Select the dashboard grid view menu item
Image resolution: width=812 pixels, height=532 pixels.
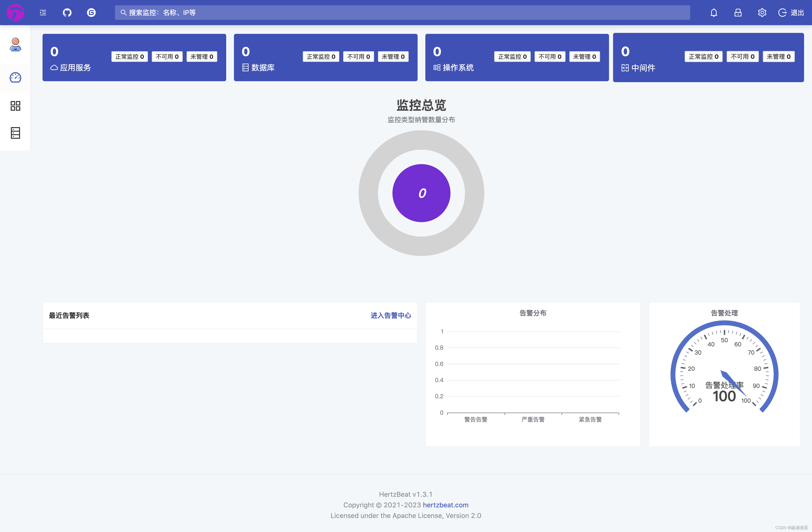point(15,106)
